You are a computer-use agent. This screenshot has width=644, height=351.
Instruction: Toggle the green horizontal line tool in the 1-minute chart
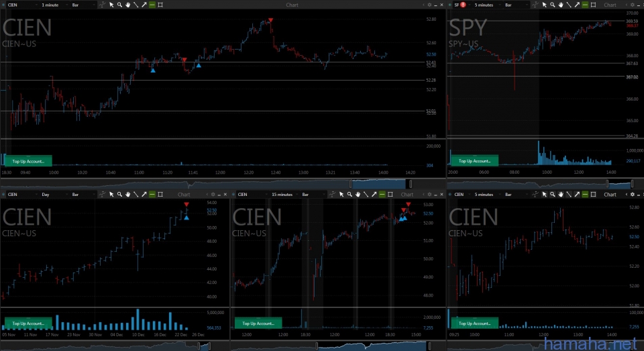pos(152,5)
